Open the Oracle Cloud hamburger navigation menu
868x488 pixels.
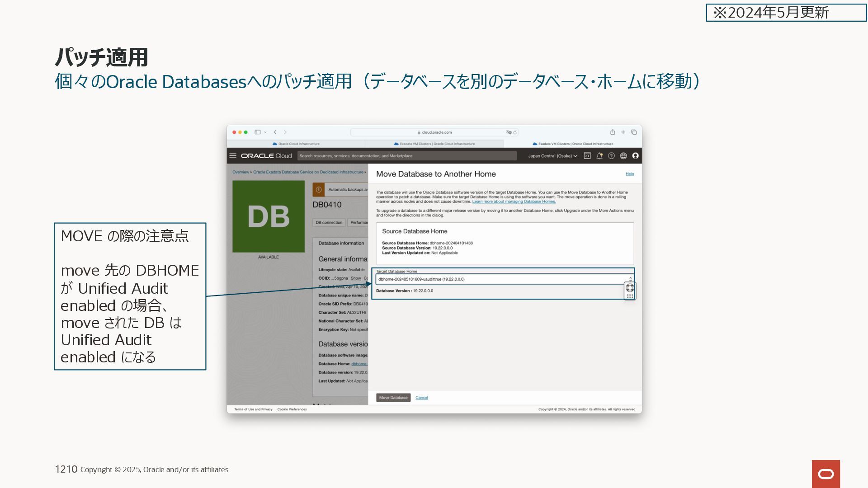pyautogui.click(x=233, y=155)
